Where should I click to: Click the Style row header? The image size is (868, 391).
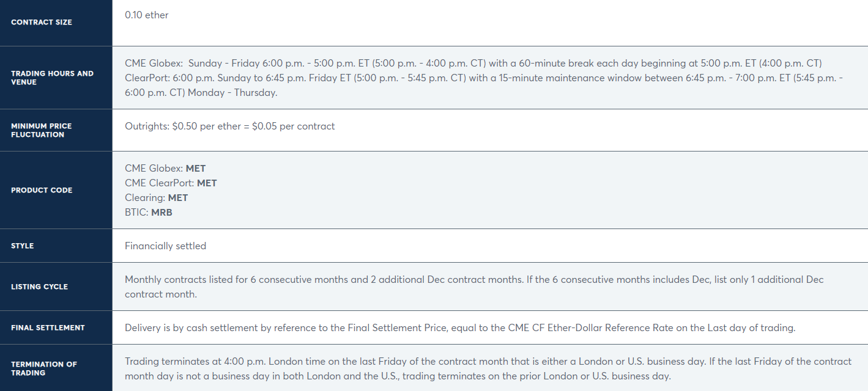pyautogui.click(x=23, y=246)
